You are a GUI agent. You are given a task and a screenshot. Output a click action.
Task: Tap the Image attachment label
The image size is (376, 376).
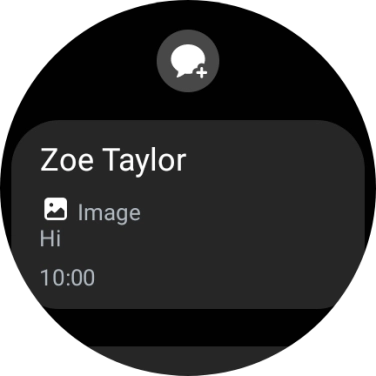click(x=109, y=213)
